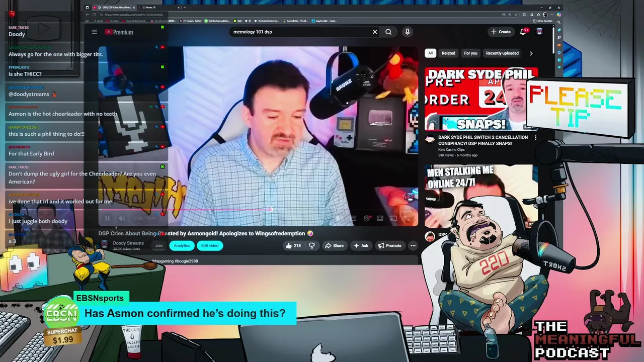Switch to theater mode view

click(x=380, y=218)
